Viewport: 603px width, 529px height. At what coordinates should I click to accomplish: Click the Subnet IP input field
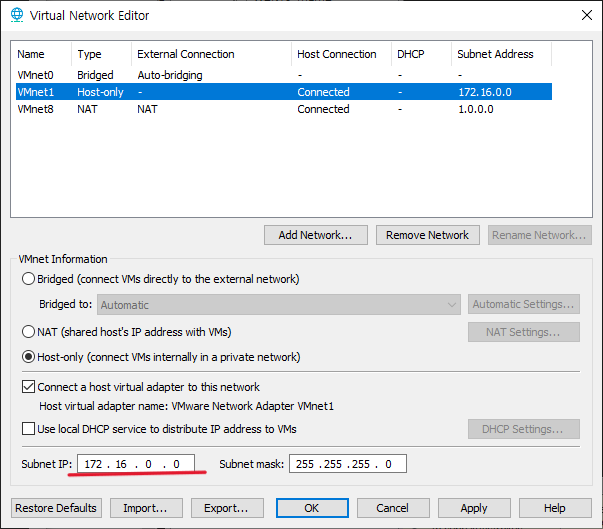[x=136, y=464]
